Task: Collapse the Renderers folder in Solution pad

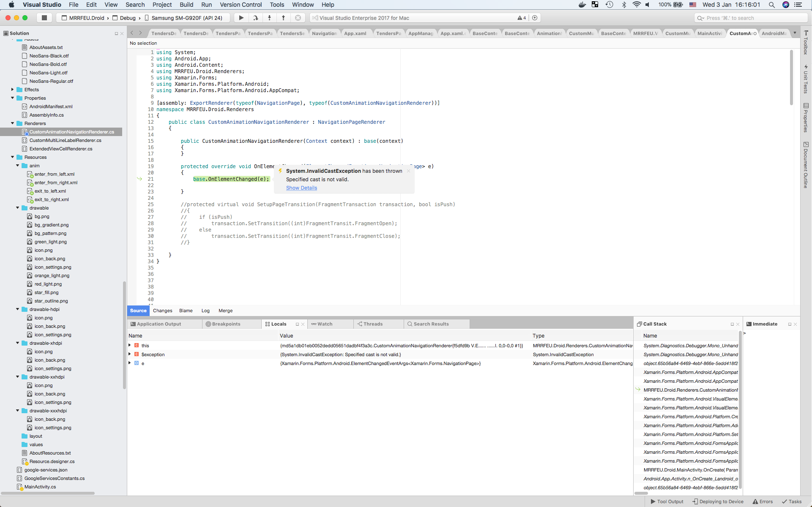Action: point(11,123)
